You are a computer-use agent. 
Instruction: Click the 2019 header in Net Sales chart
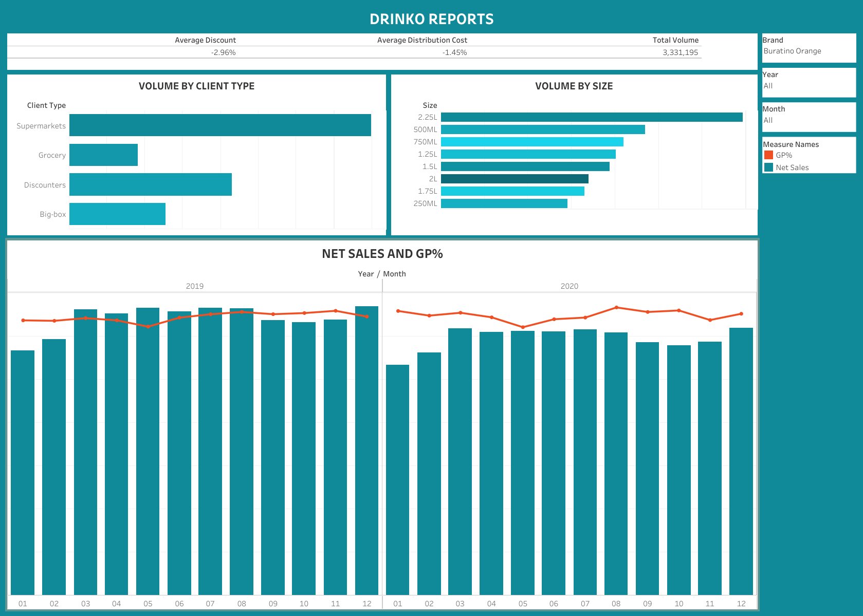[195, 286]
